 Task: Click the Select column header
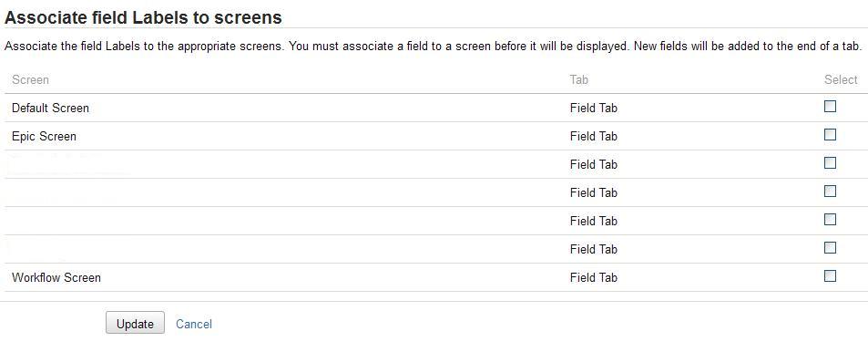point(841,80)
